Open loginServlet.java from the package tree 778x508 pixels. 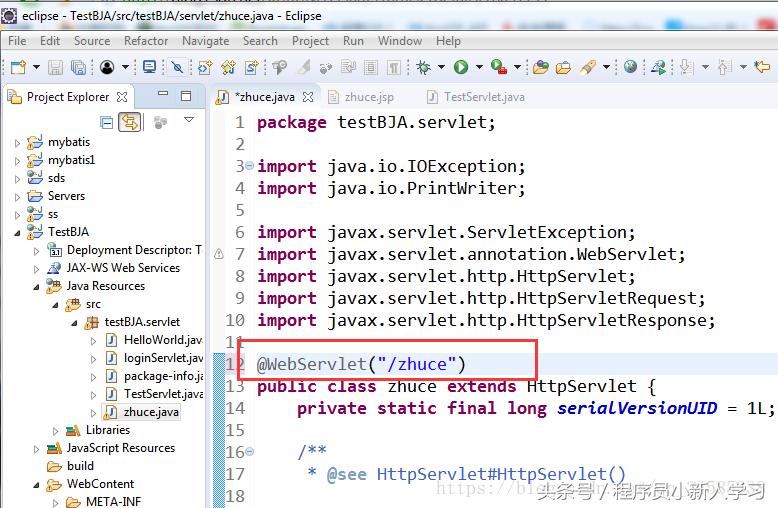pos(162,358)
